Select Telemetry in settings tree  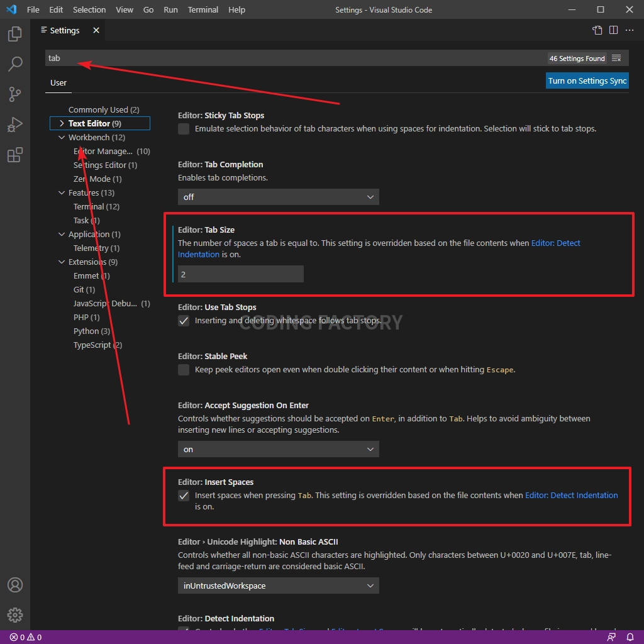(x=96, y=248)
